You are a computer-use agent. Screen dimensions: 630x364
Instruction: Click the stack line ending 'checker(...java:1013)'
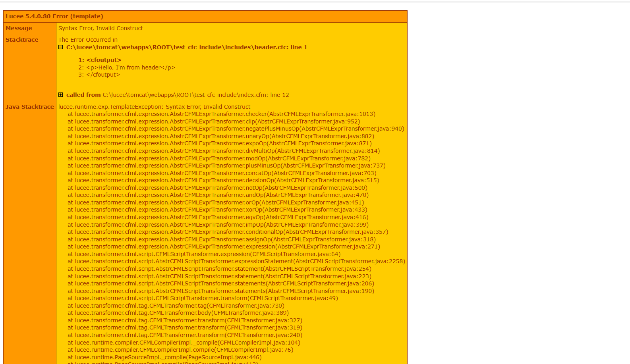click(x=221, y=114)
